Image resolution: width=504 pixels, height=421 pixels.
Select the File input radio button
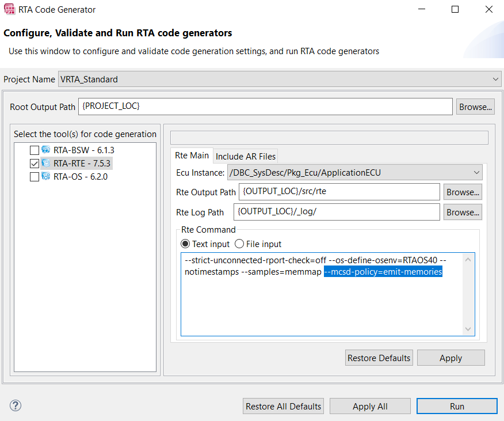239,244
